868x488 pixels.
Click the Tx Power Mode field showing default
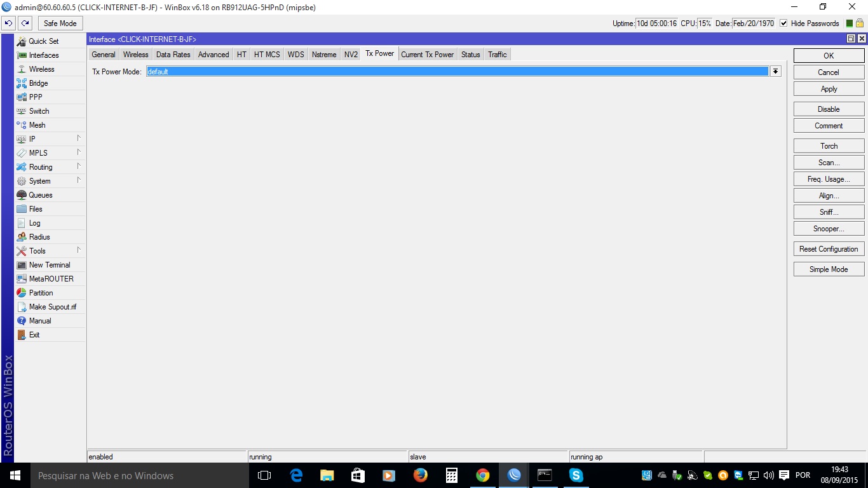[458, 72]
